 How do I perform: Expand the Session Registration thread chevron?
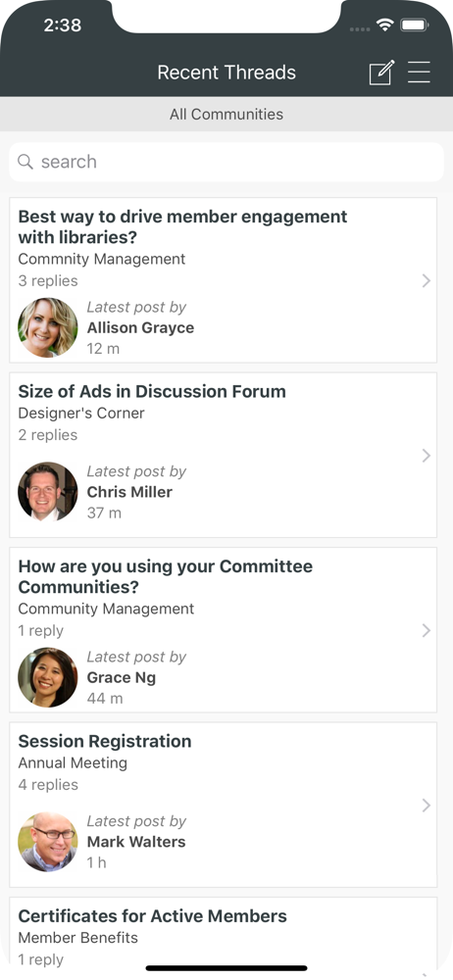pyautogui.click(x=427, y=806)
